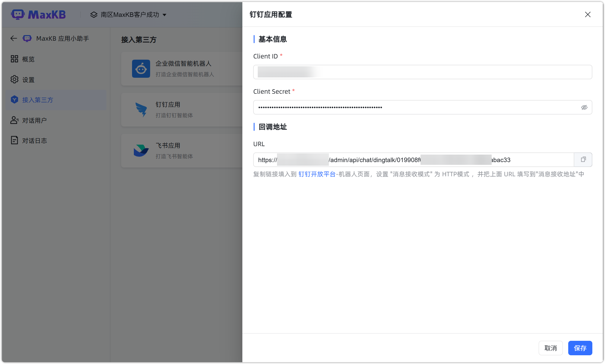Screen dimensions: 605x364
Task: Close the 钉钉应用配置 dialog
Action: click(x=588, y=14)
